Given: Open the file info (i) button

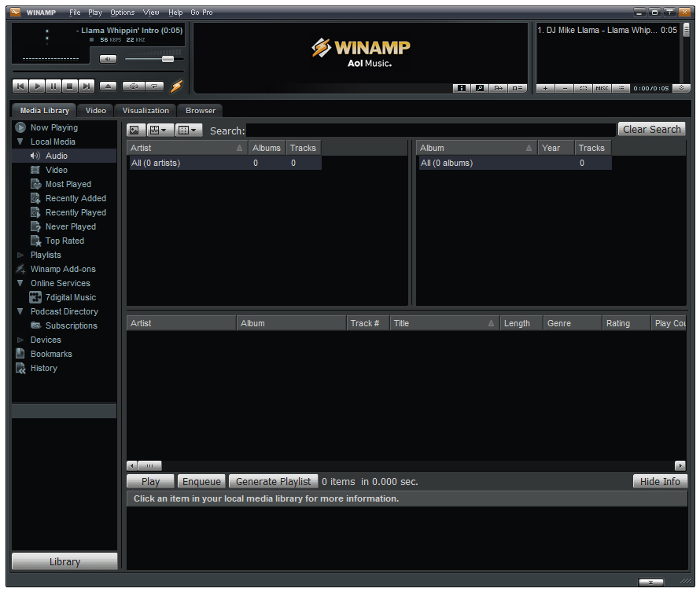Looking at the screenshot, I should 462,88.
